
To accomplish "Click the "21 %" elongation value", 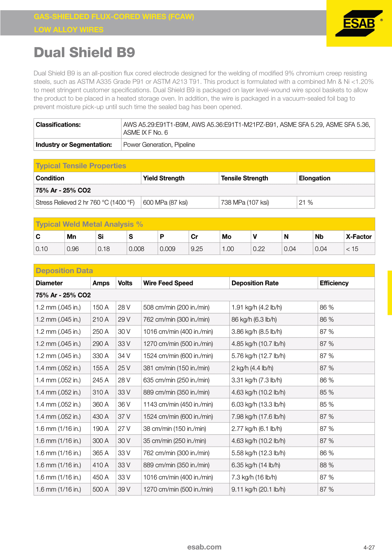I will [306, 202].
